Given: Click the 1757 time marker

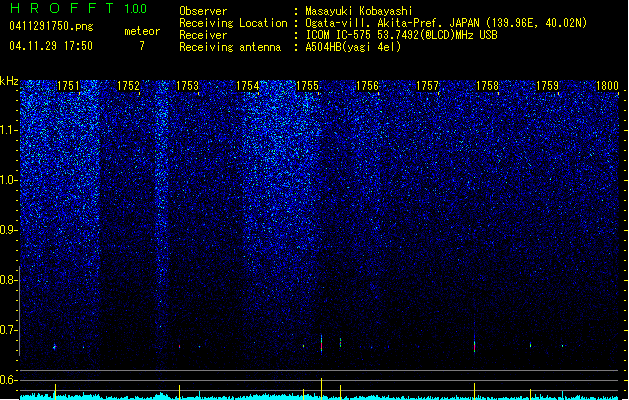Looking at the screenshot, I should click(428, 86).
